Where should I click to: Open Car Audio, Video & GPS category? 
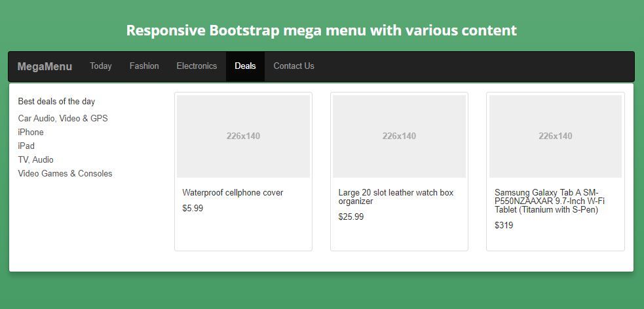pos(63,119)
